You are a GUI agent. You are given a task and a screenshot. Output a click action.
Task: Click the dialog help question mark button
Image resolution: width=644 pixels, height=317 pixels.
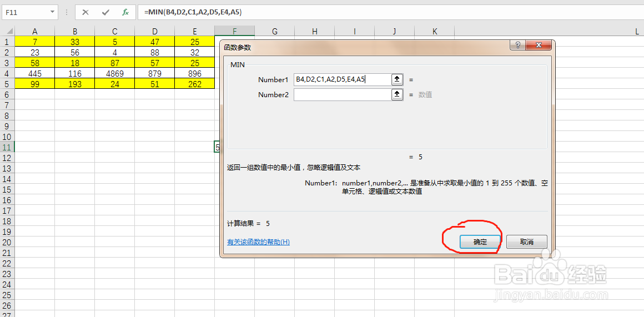(517, 45)
